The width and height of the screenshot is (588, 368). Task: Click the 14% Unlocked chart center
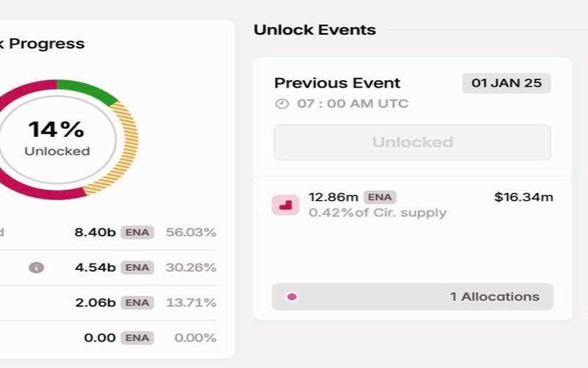coord(57,138)
